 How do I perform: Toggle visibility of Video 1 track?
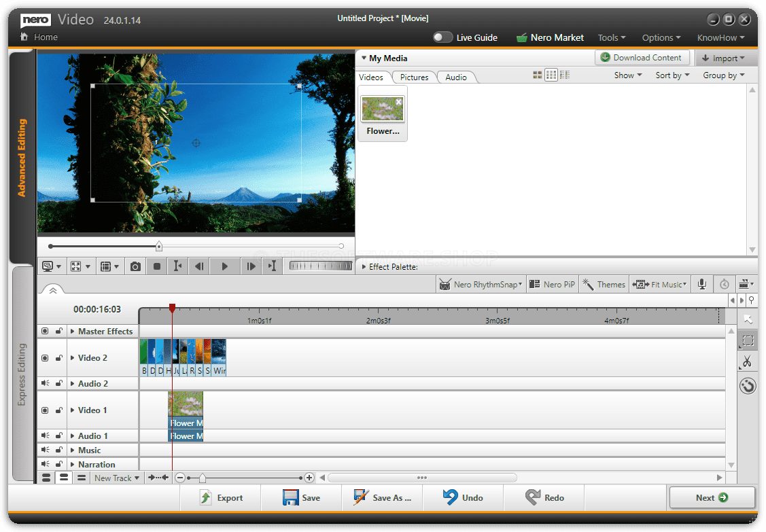pos(45,410)
